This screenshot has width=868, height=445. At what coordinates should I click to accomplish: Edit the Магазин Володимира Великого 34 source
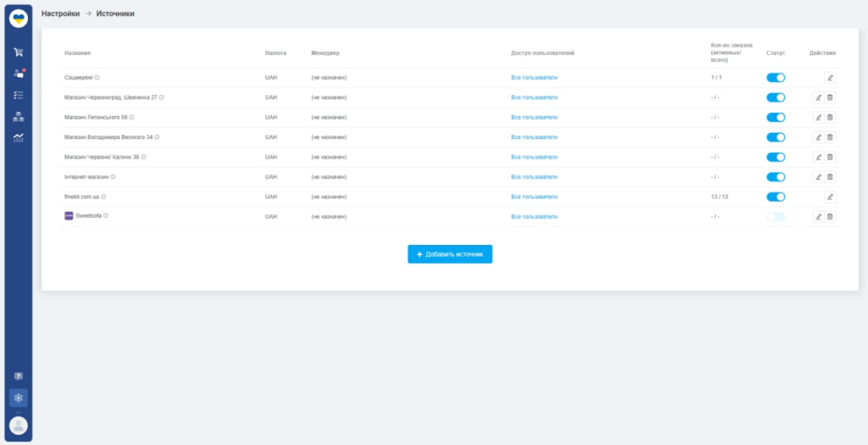click(818, 137)
